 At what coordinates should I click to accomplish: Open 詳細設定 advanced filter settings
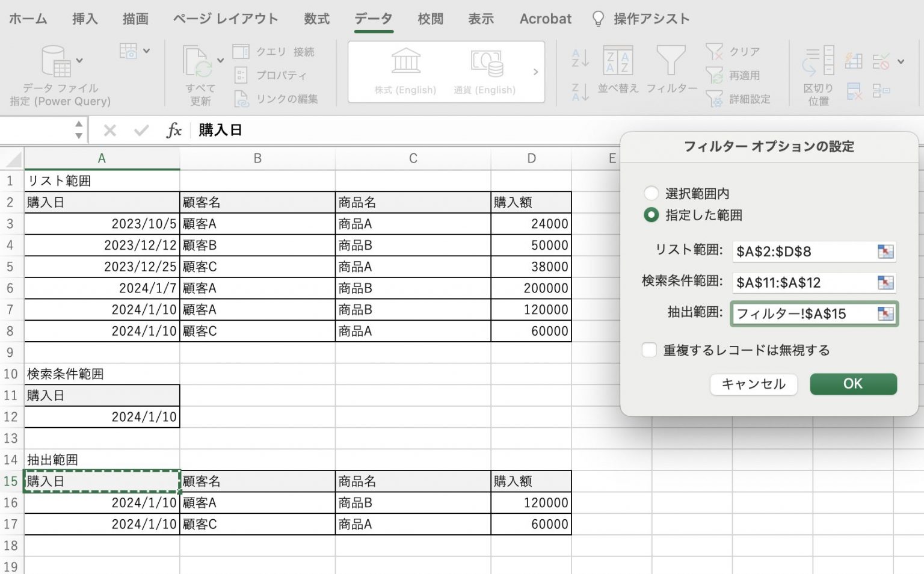(715, 99)
